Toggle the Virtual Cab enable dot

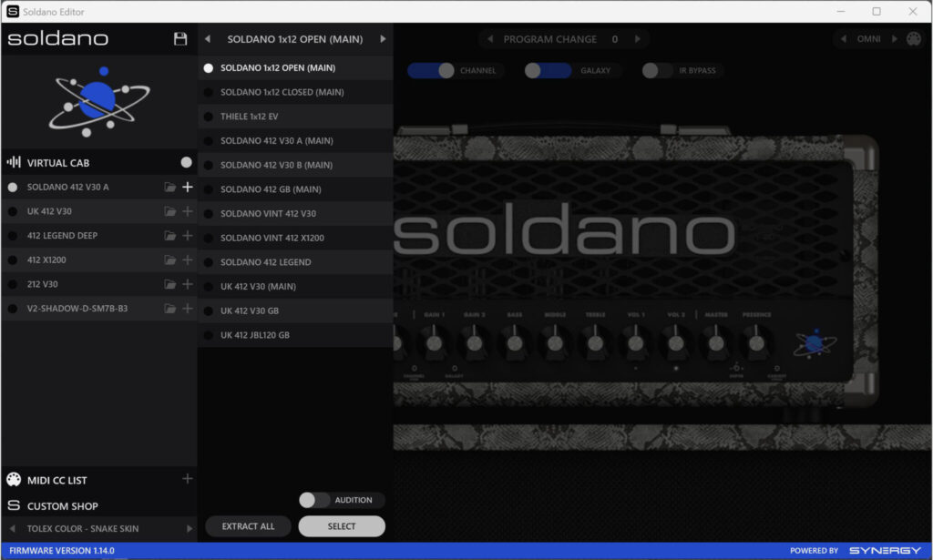pos(186,162)
